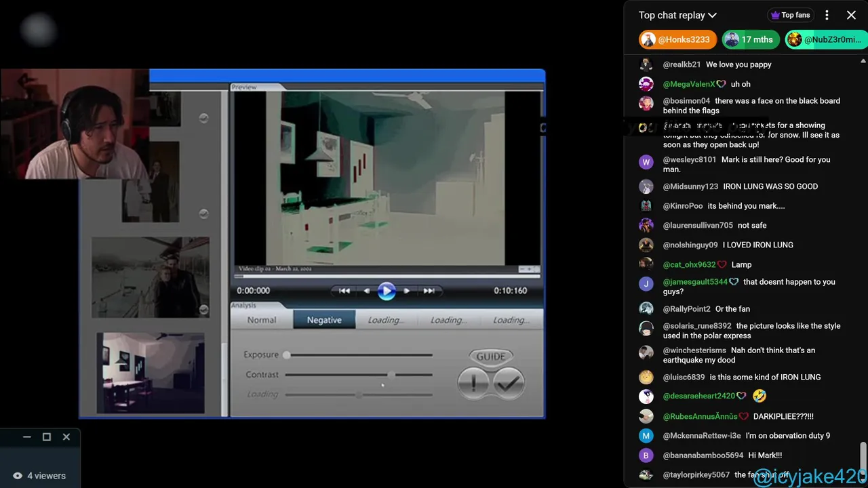Minimize the small viewer window

click(x=27, y=437)
